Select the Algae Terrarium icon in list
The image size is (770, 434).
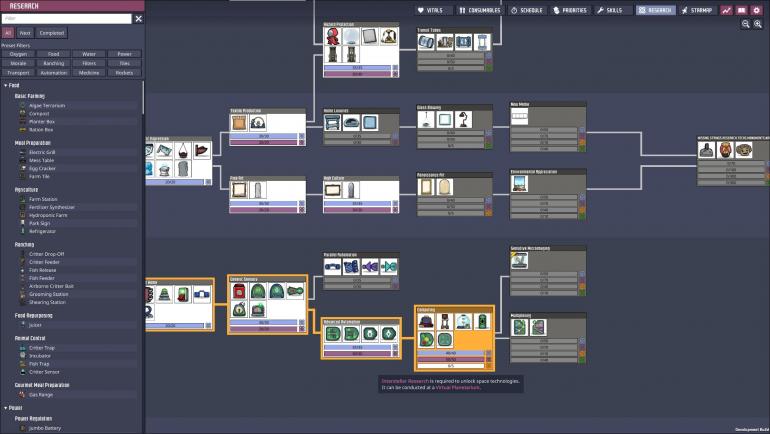point(22,105)
